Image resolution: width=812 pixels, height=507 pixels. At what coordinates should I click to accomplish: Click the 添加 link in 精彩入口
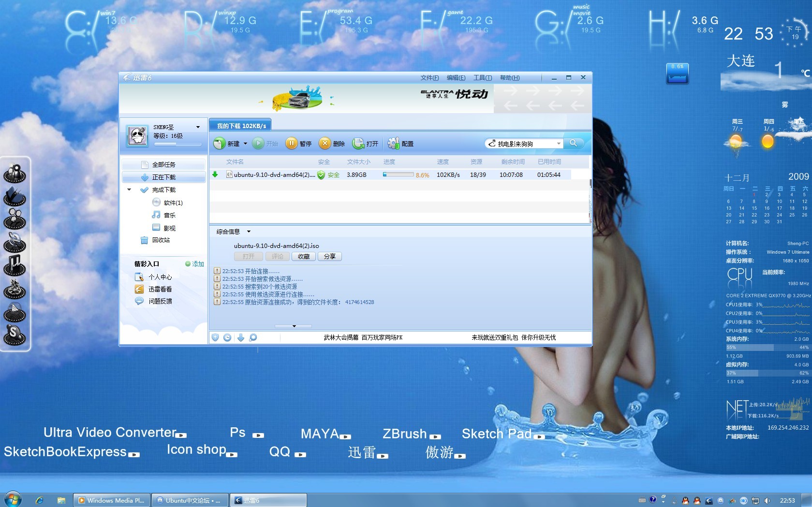click(x=194, y=264)
